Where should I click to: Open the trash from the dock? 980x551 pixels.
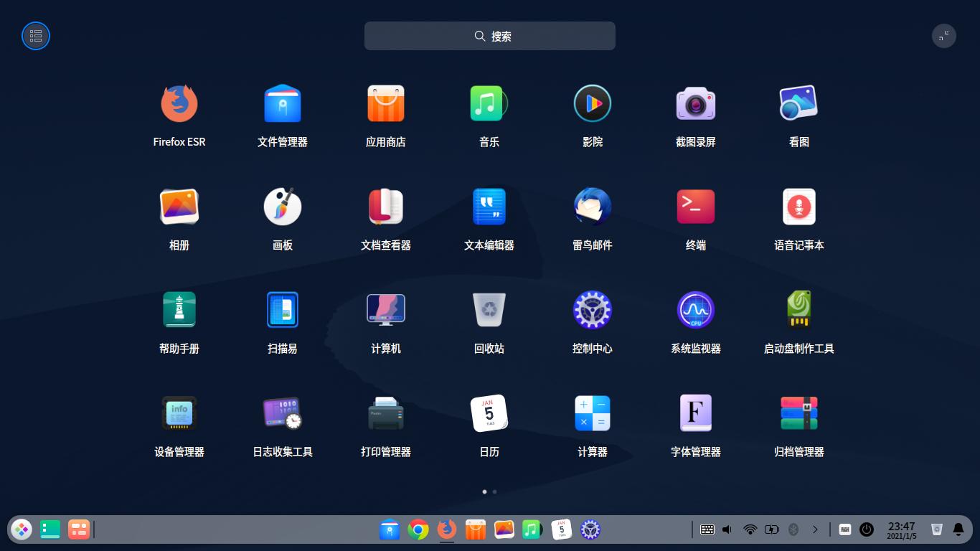click(936, 529)
